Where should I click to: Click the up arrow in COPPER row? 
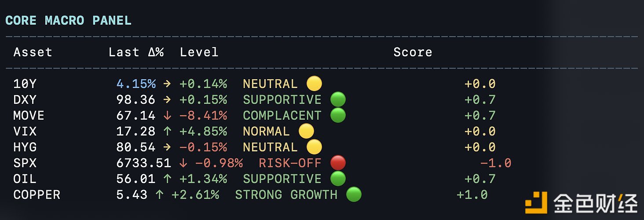click(159, 195)
